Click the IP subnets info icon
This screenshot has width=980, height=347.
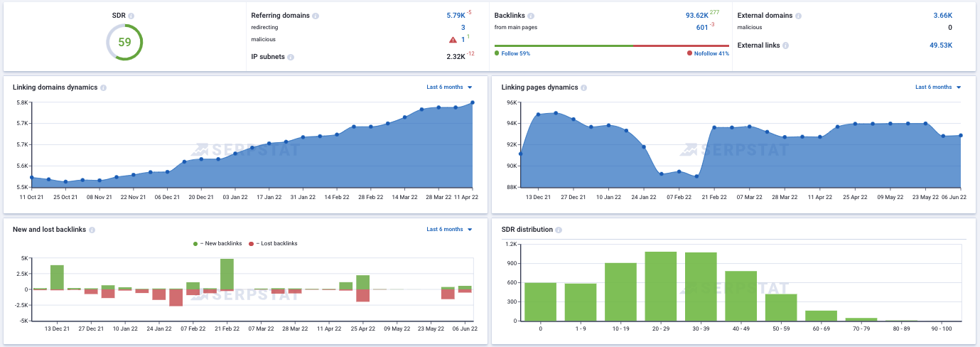click(x=291, y=57)
